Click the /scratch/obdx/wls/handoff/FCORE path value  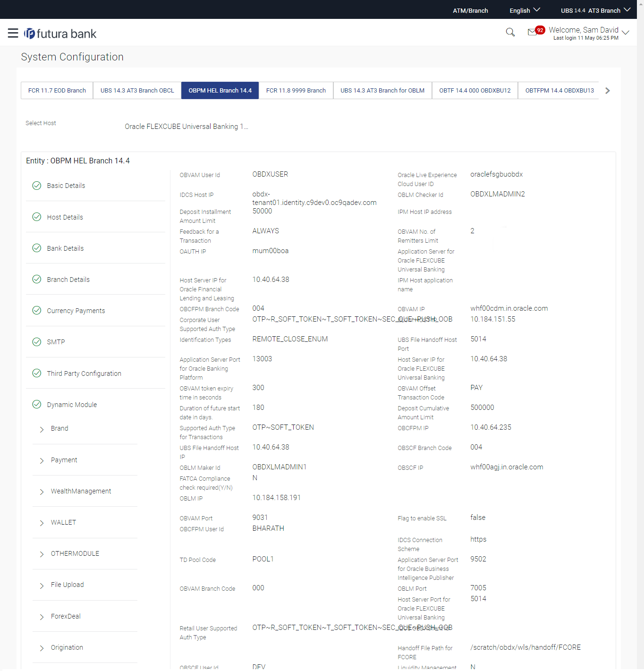tap(525, 647)
